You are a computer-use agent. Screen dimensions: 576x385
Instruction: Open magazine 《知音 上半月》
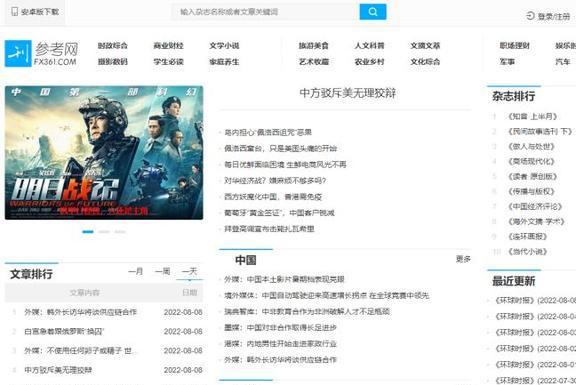[533, 116]
